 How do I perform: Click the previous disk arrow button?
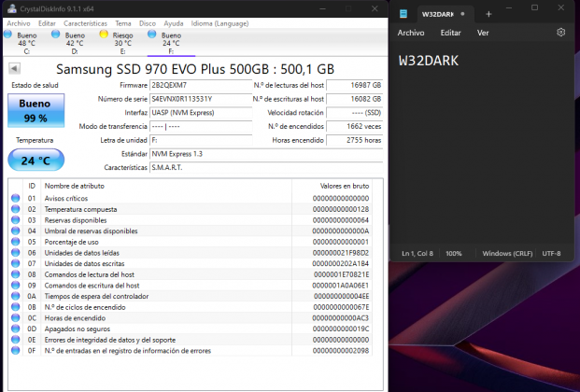(14, 68)
